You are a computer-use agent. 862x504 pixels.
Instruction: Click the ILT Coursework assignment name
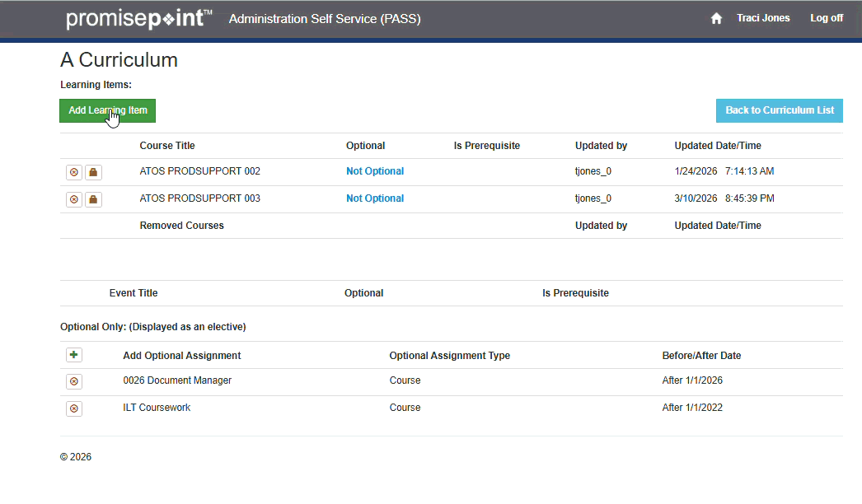pos(157,408)
